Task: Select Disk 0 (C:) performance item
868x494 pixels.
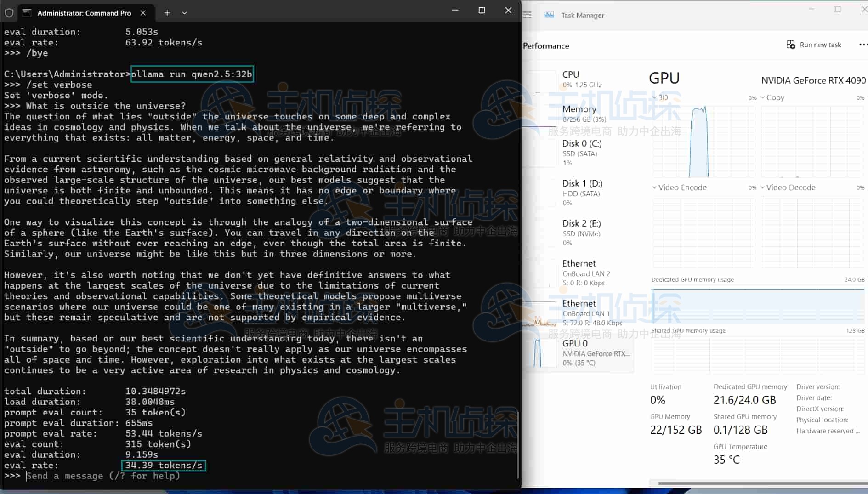Action: (582, 144)
